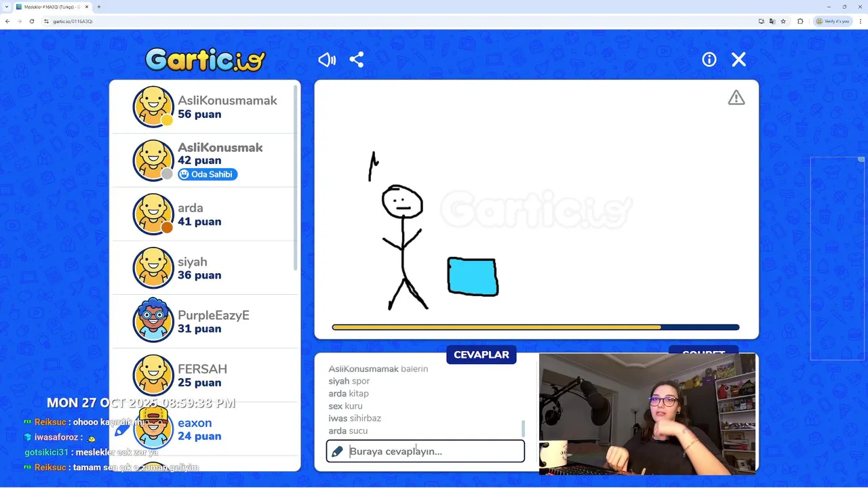Image resolution: width=868 pixels, height=488 pixels.
Task: Select player name 'siyah' in scoreboard
Action: coord(193,262)
